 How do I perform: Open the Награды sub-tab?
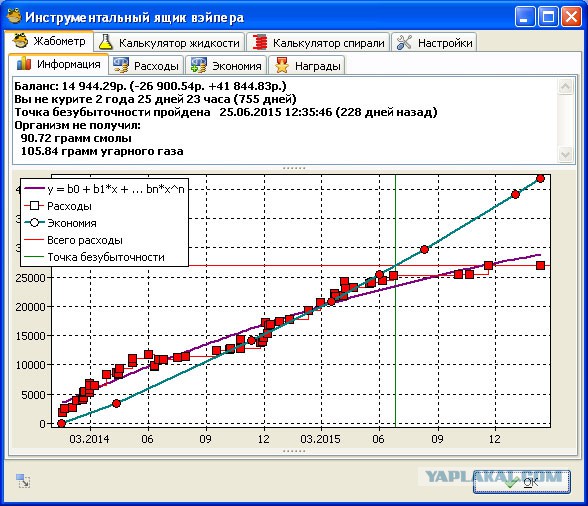tap(306, 66)
